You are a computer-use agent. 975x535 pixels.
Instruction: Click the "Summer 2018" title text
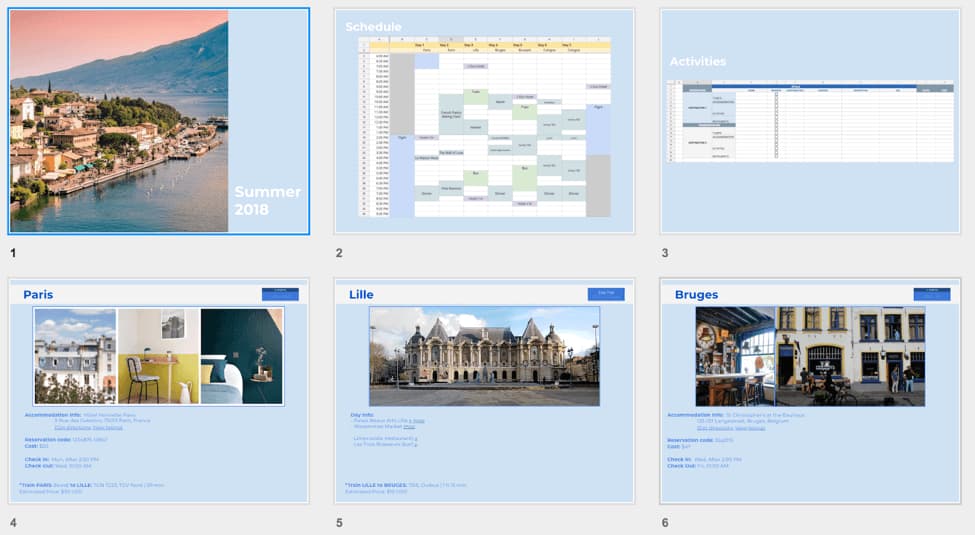pyautogui.click(x=267, y=201)
